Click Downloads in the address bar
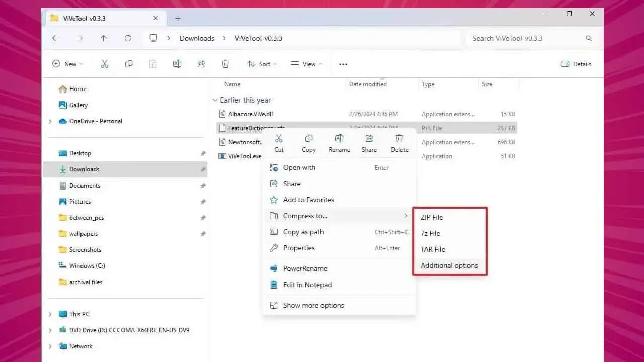The height and width of the screenshot is (362, 644). 197,38
